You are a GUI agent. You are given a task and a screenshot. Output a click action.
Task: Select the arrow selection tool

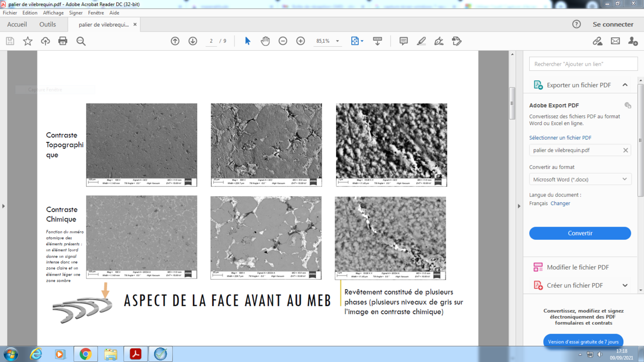coord(248,41)
